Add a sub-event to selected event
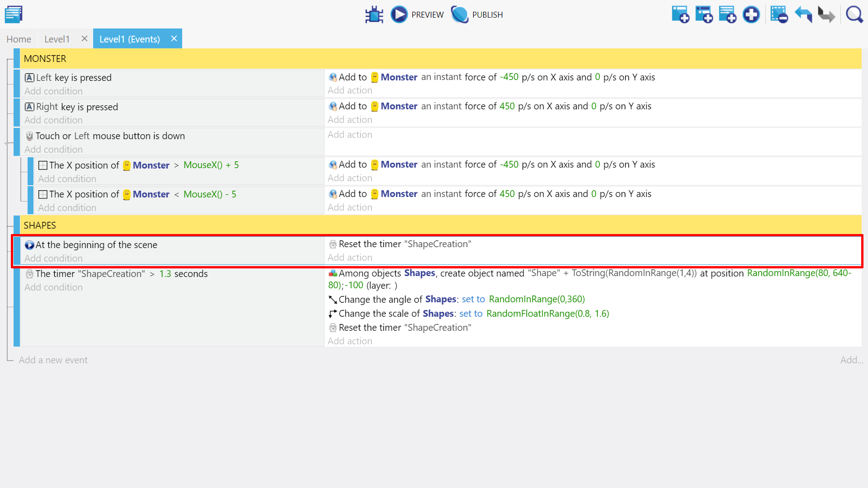 pos(704,14)
